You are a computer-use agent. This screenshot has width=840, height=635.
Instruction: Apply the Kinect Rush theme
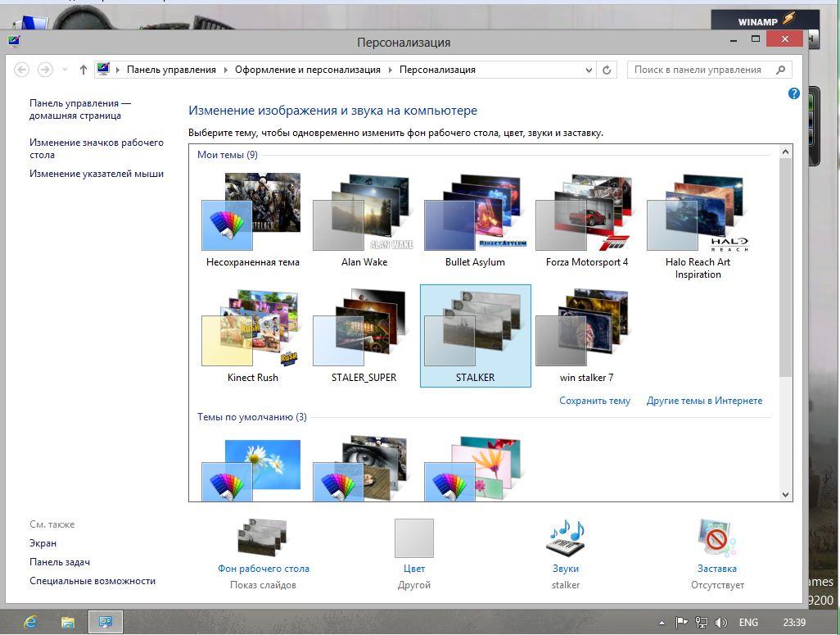252,336
